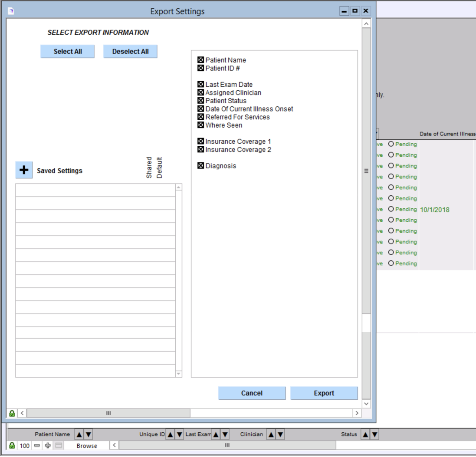Click the Export Settings vertical scrollbar down arrow
This screenshot has height=457, width=476.
(x=366, y=404)
